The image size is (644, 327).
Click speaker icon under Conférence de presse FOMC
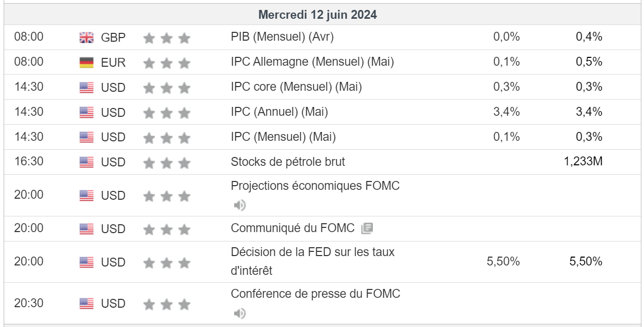pyautogui.click(x=239, y=313)
